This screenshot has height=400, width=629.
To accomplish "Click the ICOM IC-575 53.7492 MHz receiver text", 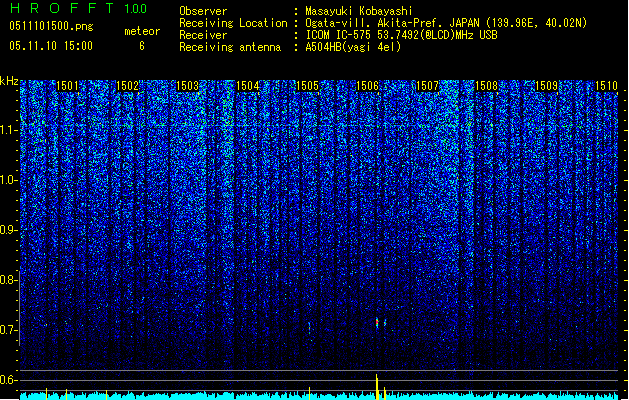I will [x=401, y=35].
